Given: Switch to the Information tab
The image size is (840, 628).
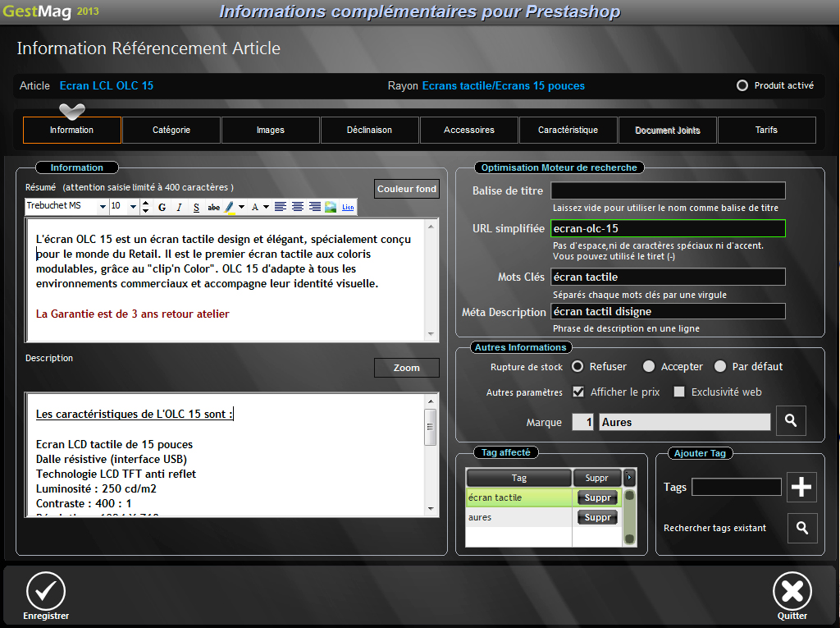Looking at the screenshot, I should pos(72,130).
